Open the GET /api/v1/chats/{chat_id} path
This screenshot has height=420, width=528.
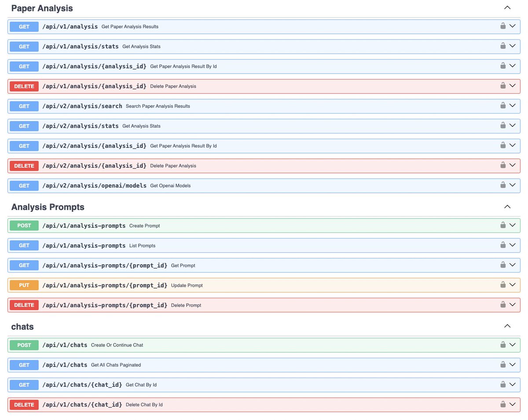(x=82, y=385)
